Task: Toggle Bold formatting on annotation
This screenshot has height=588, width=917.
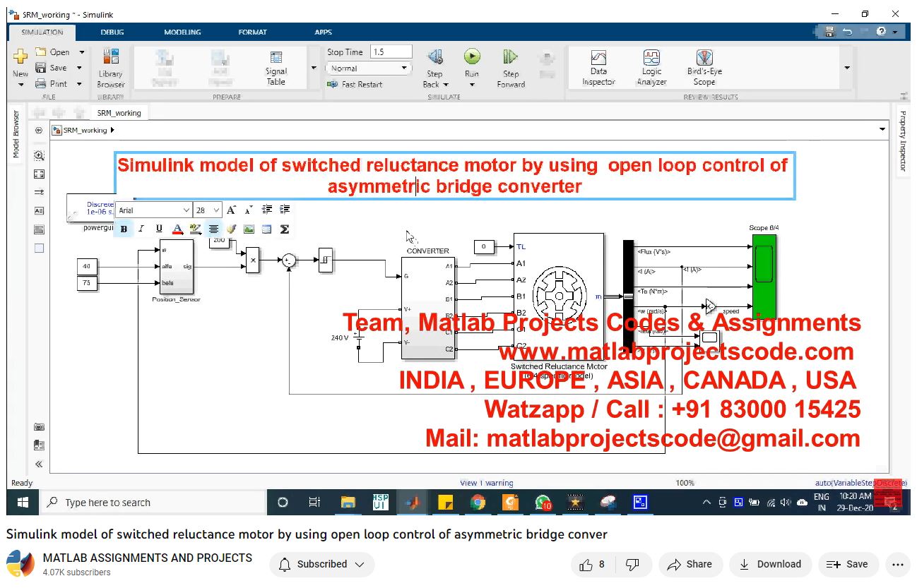Action: pyautogui.click(x=124, y=229)
